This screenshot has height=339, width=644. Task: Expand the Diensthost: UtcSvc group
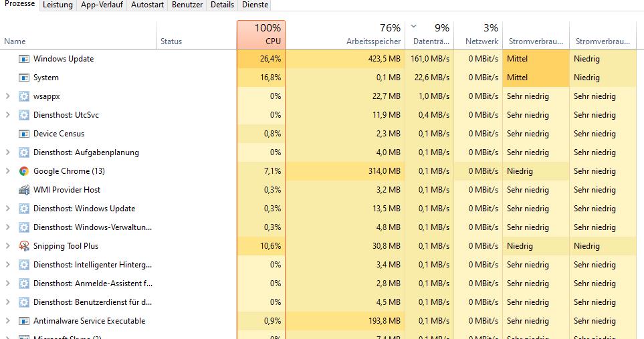pos(7,115)
